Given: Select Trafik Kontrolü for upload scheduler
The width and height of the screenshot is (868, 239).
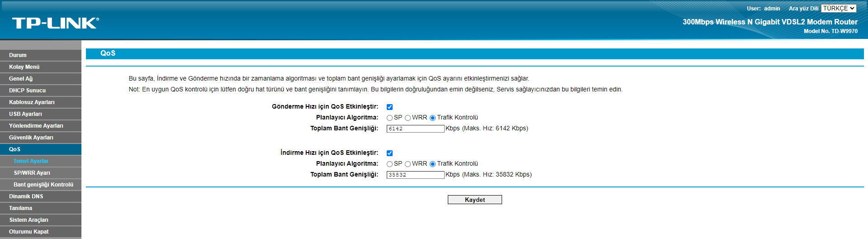Looking at the screenshot, I should tap(432, 118).
